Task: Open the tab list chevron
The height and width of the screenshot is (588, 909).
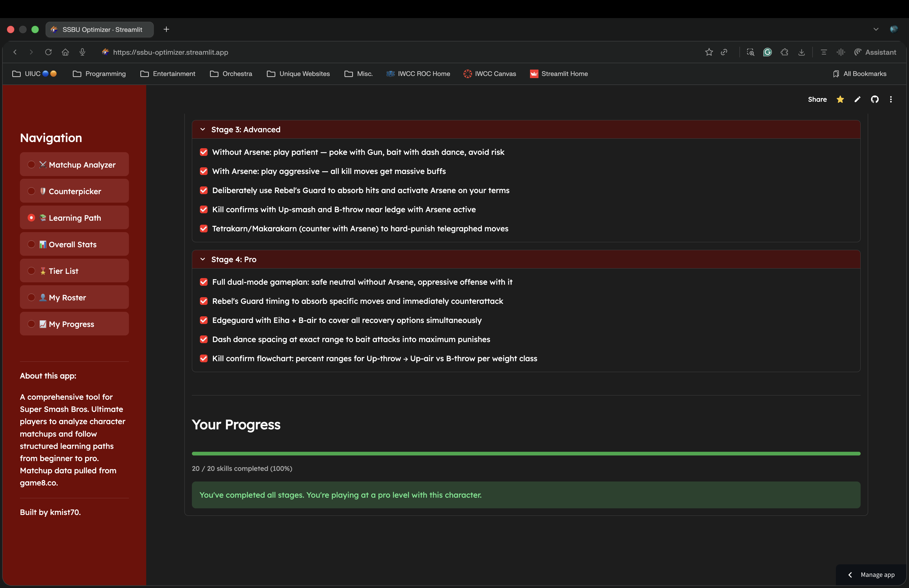Action: [876, 29]
